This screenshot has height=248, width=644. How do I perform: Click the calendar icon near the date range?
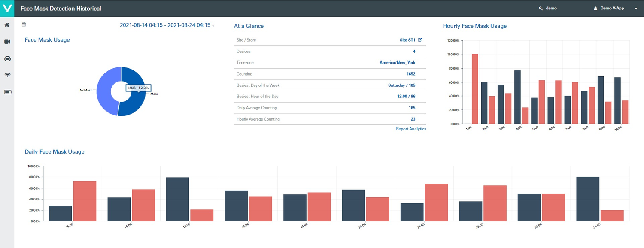[24, 24]
